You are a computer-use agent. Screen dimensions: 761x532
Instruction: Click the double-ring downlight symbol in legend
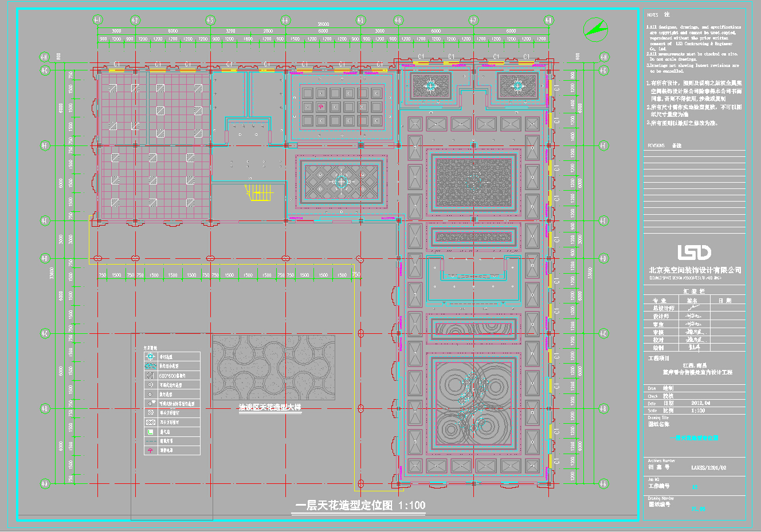coord(150,385)
